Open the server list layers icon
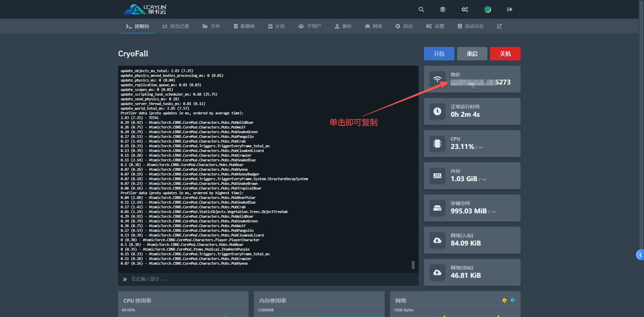644x317 pixels. click(x=443, y=9)
